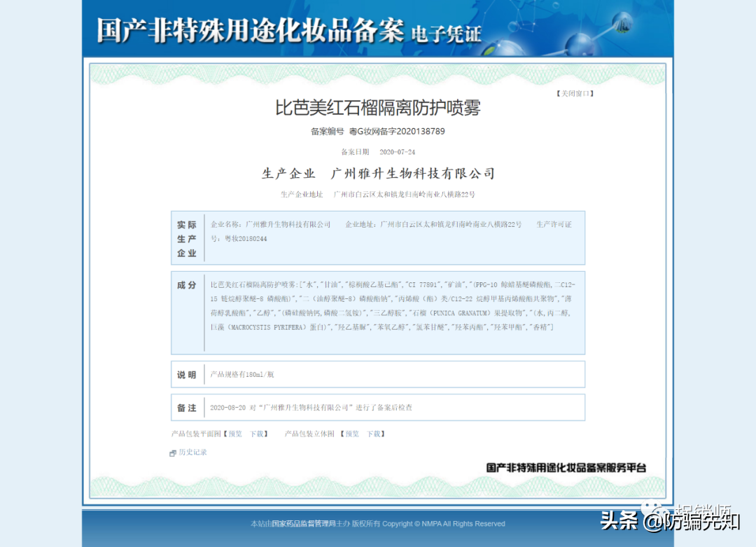Preview the 产品包装平面图 image
The width and height of the screenshot is (756, 547).
click(x=234, y=434)
